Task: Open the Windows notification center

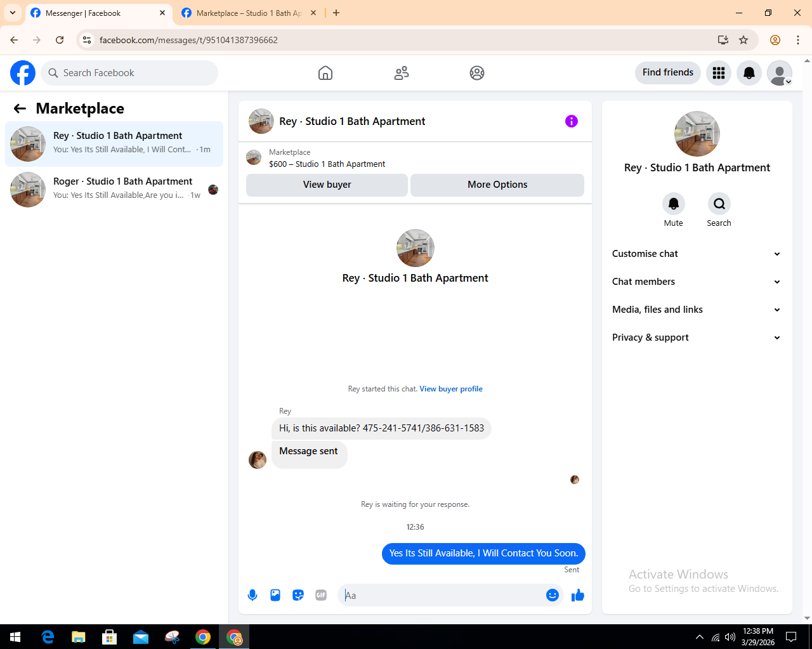Action: 791,637
